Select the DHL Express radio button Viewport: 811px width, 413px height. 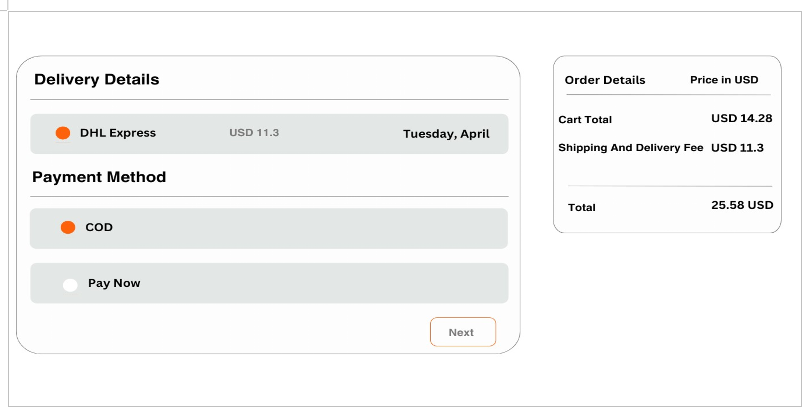pos(63,133)
